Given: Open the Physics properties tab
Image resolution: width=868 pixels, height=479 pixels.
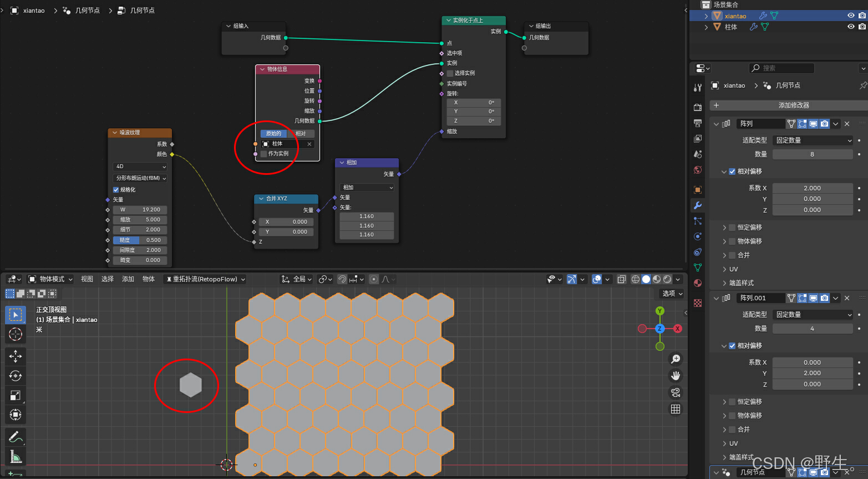Looking at the screenshot, I should (698, 236).
